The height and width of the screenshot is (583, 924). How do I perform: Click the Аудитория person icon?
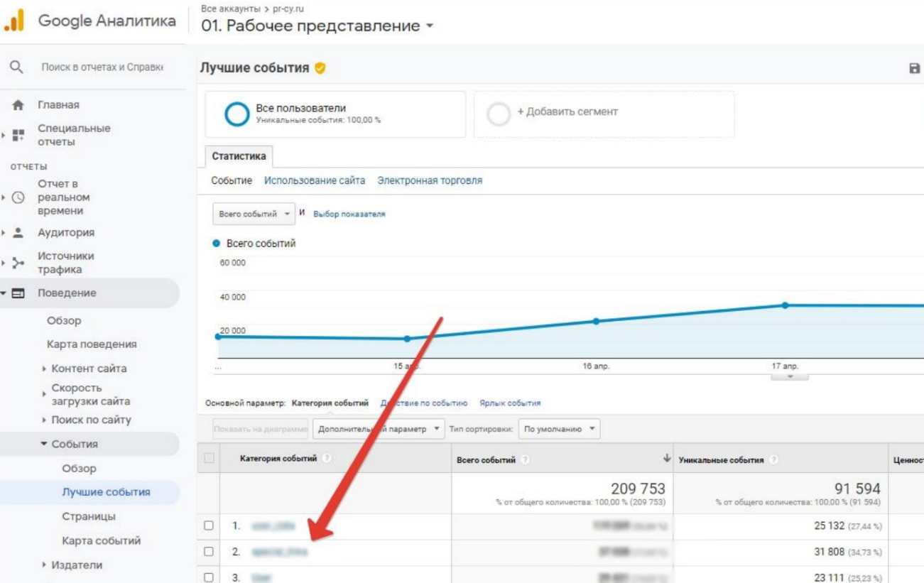click(x=18, y=233)
